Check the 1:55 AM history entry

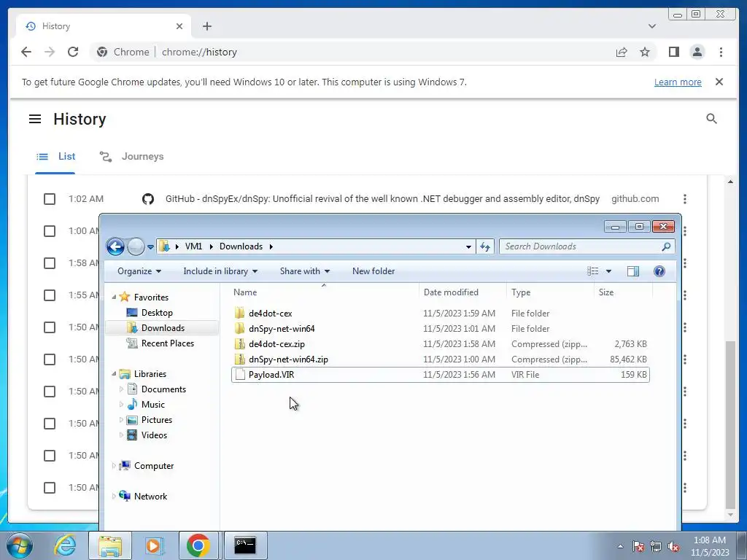coord(50,295)
